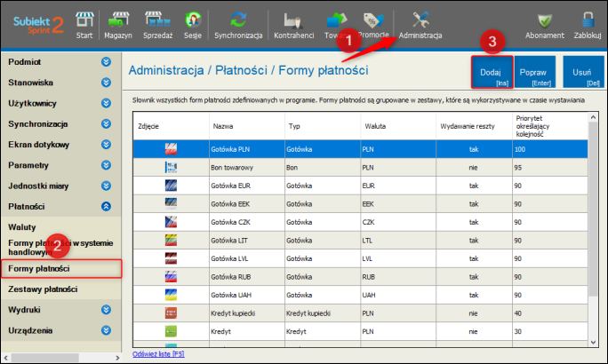Open the Kontrahenci module
The image size is (608, 364).
pyautogui.click(x=293, y=23)
